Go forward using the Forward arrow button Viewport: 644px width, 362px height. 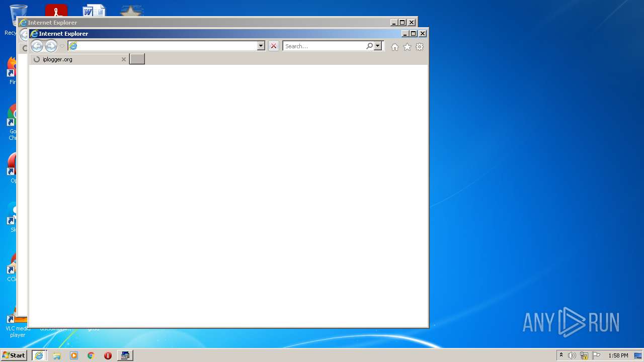tap(51, 46)
